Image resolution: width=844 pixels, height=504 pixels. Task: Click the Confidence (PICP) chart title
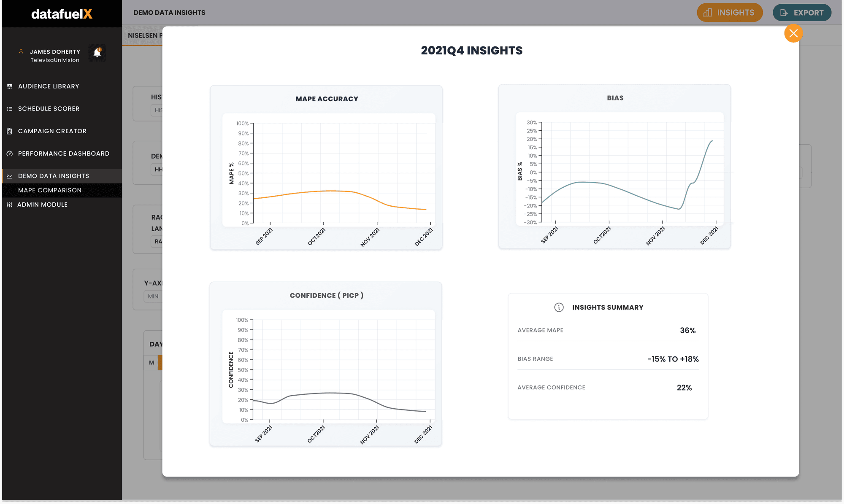[x=326, y=296]
